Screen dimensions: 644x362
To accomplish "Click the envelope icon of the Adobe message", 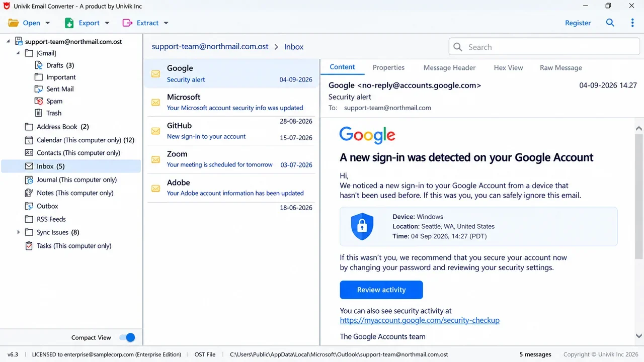I will click(156, 188).
